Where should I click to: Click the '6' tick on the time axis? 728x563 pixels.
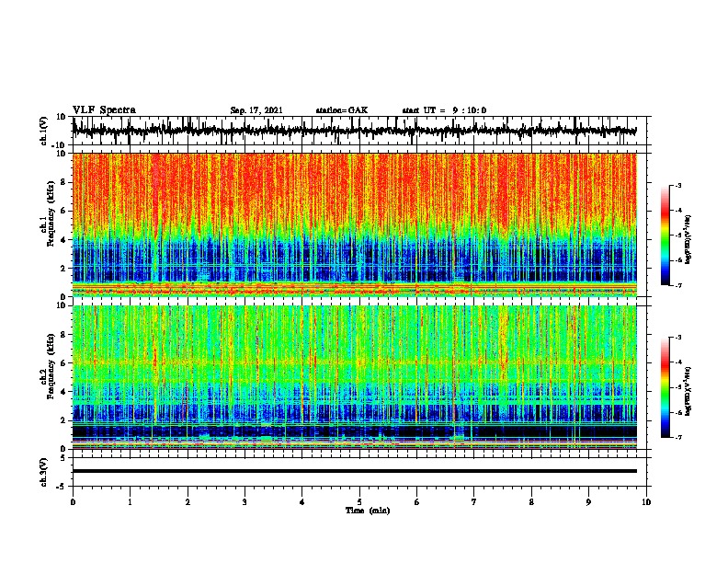417,502
